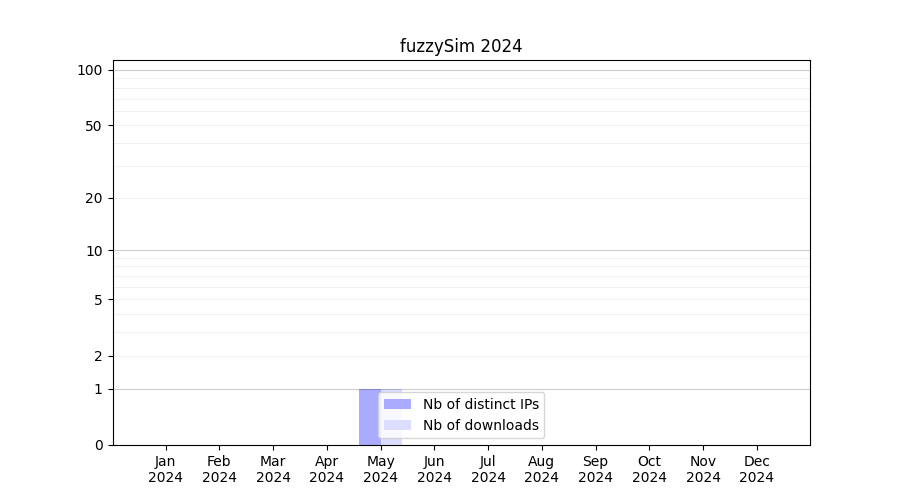Image resolution: width=900 pixels, height=500 pixels.
Task: Click the darker blue distinct IPs bar
Action: (x=368, y=416)
